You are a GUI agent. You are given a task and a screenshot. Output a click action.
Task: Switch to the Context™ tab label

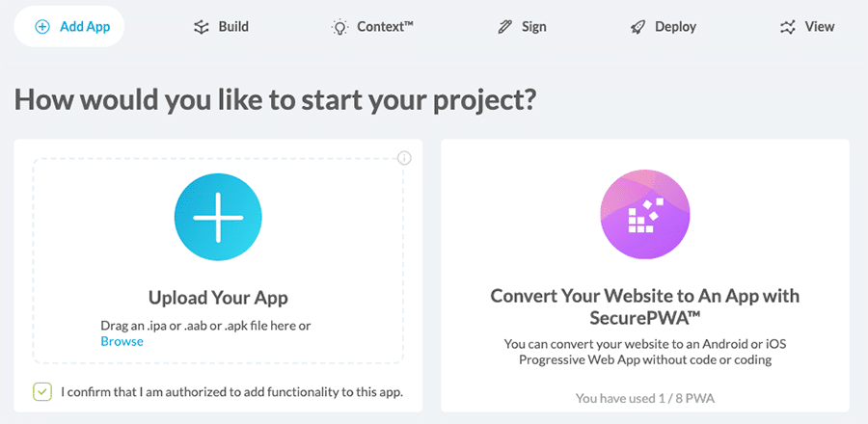[385, 27]
